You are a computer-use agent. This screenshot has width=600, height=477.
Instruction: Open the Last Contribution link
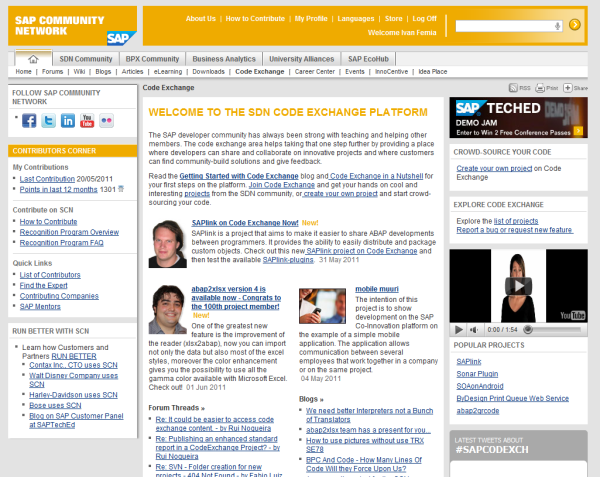click(47, 179)
